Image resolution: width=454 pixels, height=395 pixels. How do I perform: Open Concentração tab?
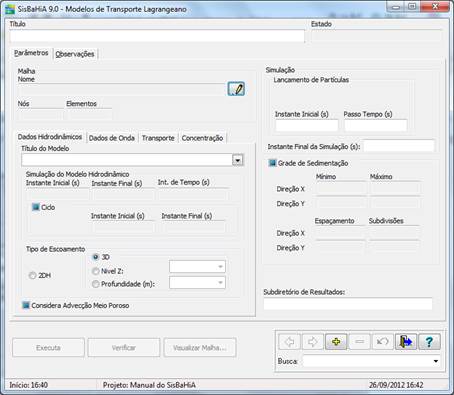(x=202, y=138)
